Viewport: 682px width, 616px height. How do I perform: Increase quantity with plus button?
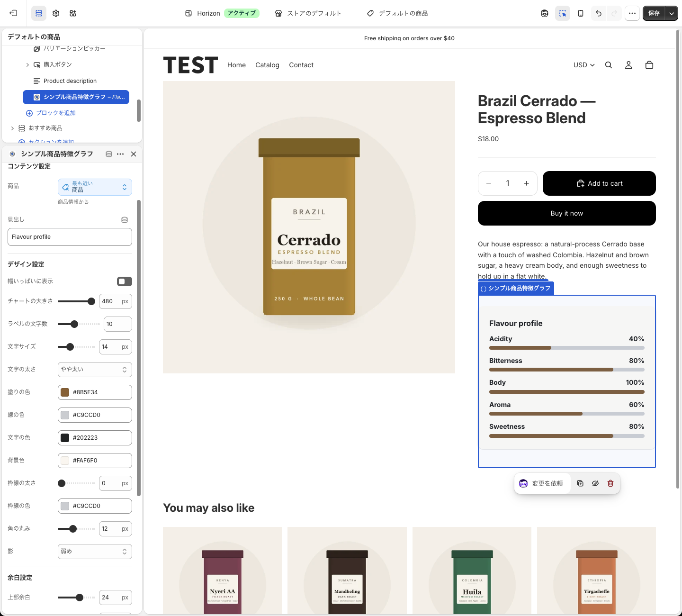[526, 183]
